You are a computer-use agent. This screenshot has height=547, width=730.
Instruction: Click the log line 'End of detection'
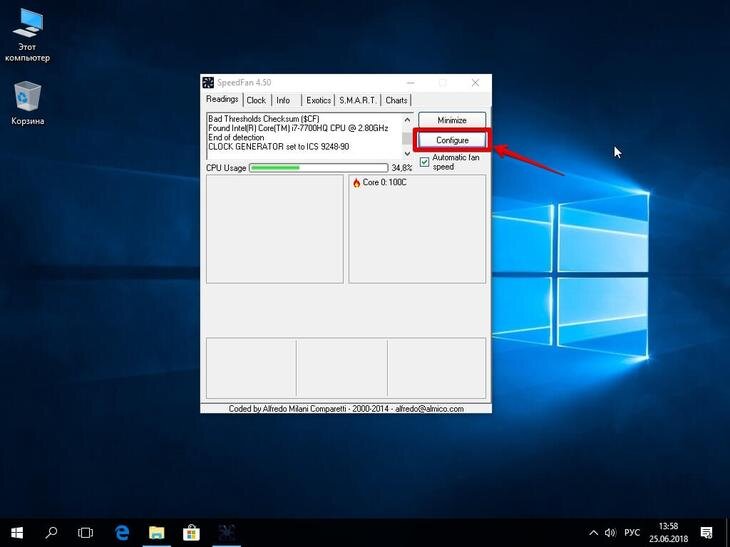(236, 137)
